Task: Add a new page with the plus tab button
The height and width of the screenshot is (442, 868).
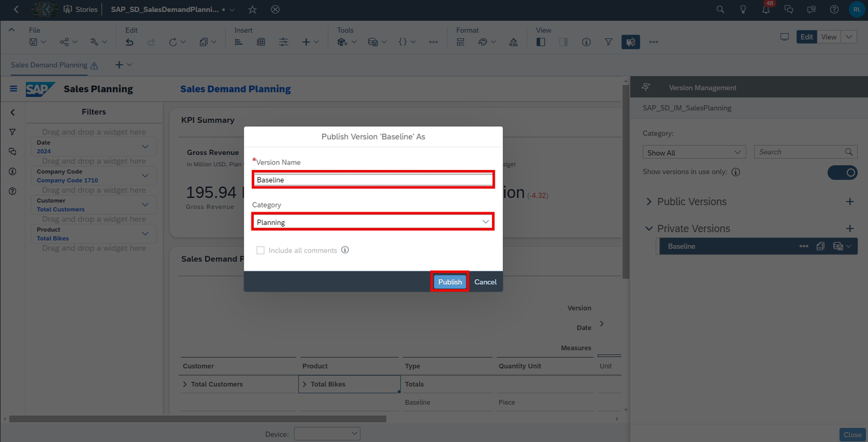Action: click(119, 65)
